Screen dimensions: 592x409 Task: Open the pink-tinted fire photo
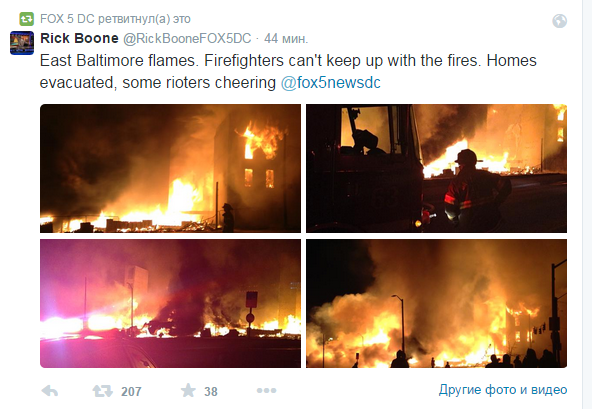(170, 303)
